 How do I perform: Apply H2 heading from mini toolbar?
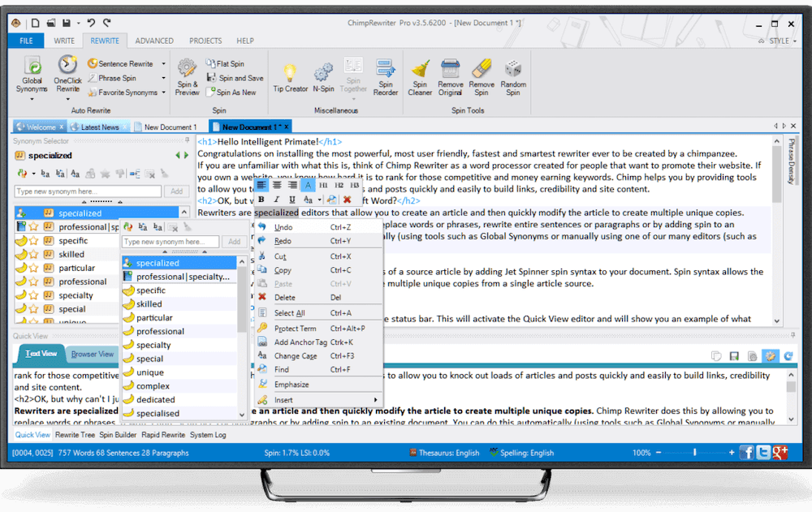339,185
